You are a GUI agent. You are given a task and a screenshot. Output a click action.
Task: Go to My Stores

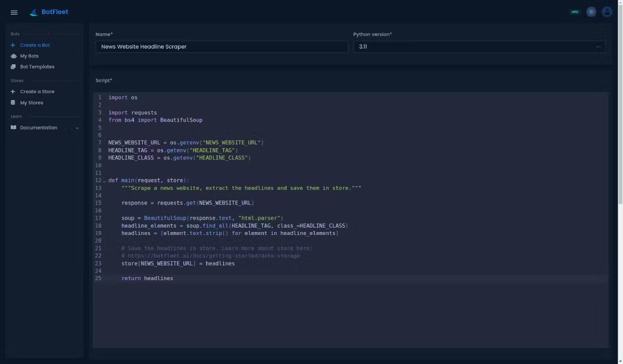coord(31,103)
